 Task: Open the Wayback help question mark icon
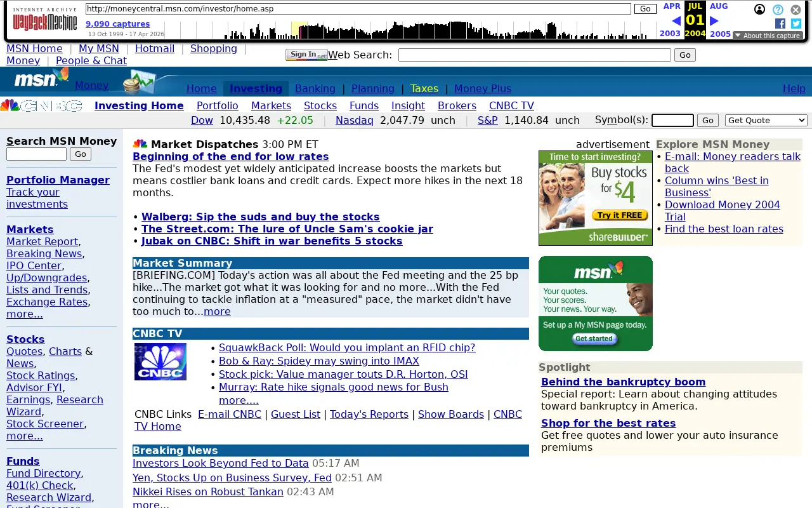tap(778, 10)
